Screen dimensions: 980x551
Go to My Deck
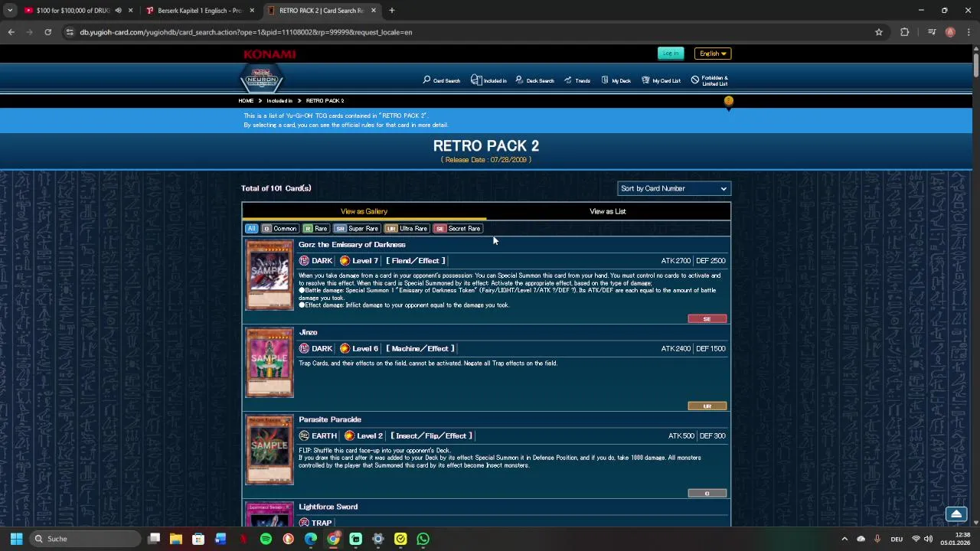coord(616,80)
